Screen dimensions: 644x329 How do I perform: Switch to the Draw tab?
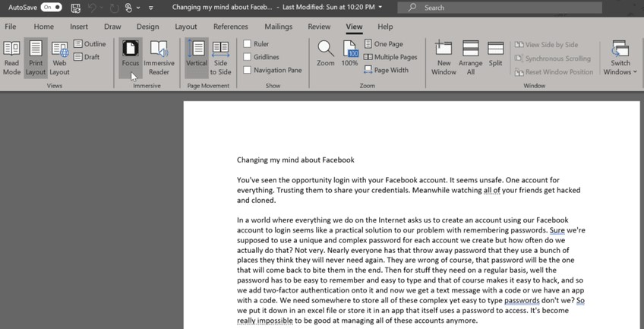coord(112,27)
